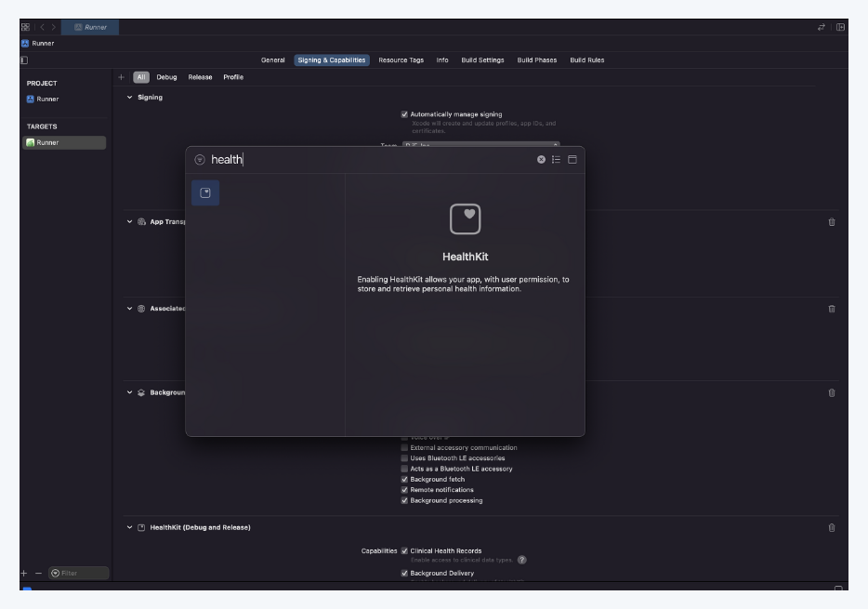Select the Runner editor tab at top
The width and height of the screenshot is (868, 609).
click(90, 27)
